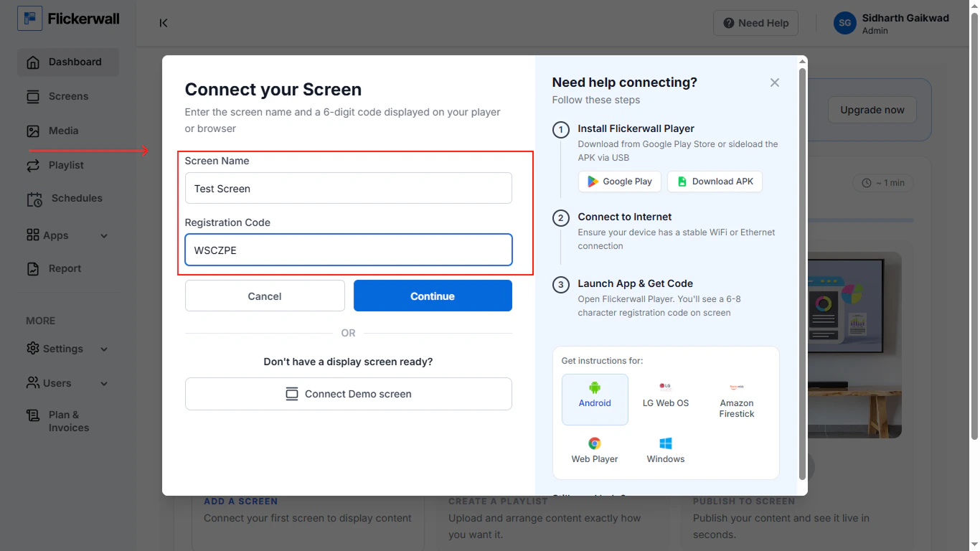Click the 'Launch App & Get Code' heading
This screenshot has height=551, width=980.
(x=636, y=283)
